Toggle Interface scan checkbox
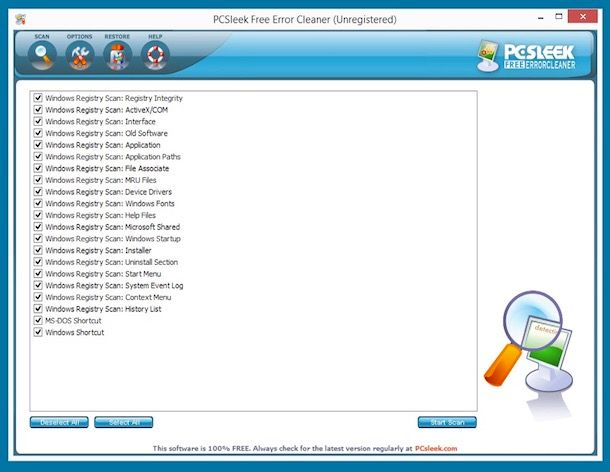 point(38,121)
